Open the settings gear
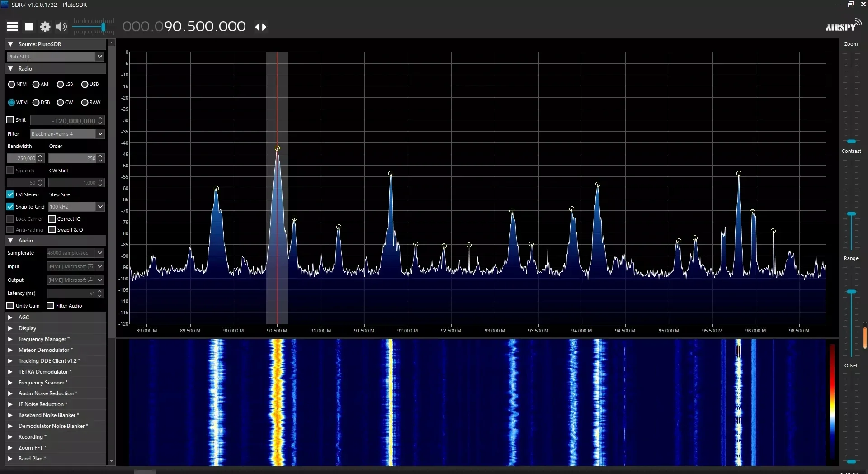Viewport: 868px width, 474px height. tap(45, 26)
